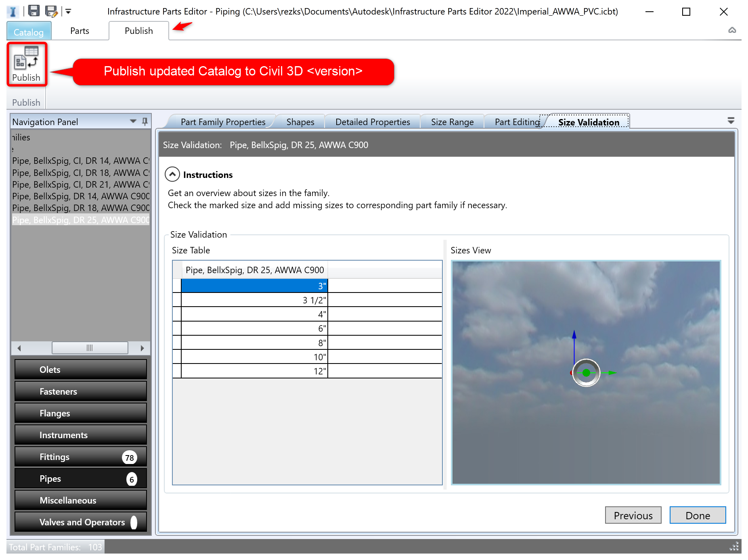Select Pipe, BellxSpig, CI, DR 18 family
748x560 pixels.
coord(81,173)
